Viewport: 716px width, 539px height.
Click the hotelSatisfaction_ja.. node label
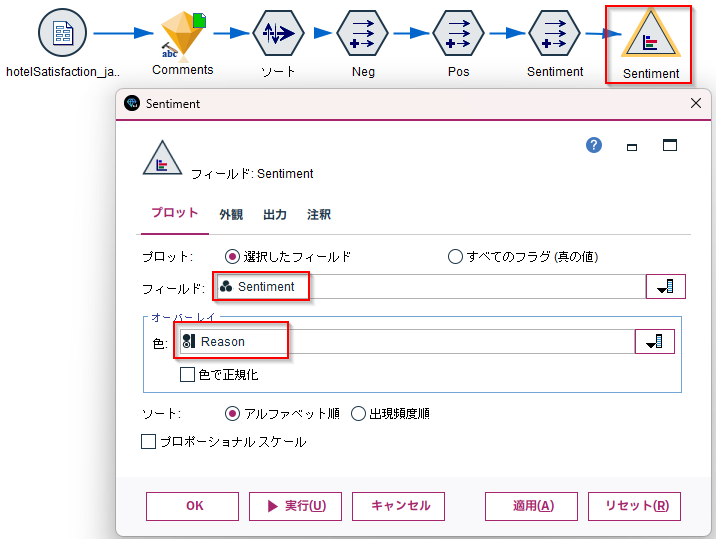[x=63, y=72]
